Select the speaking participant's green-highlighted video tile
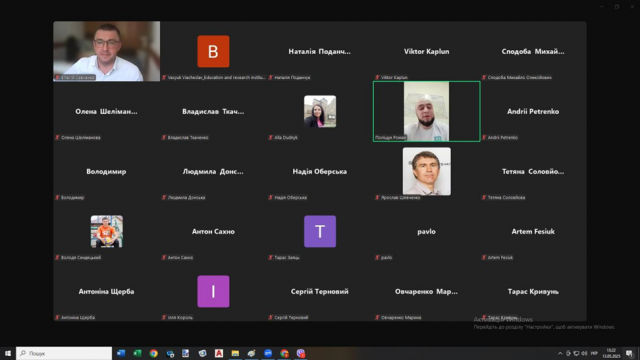Image resolution: width=640 pixels, height=360 pixels. tap(427, 111)
